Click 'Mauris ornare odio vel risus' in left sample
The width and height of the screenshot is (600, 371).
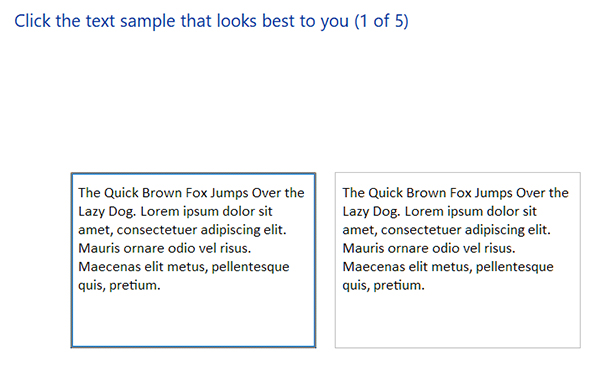click(x=165, y=248)
